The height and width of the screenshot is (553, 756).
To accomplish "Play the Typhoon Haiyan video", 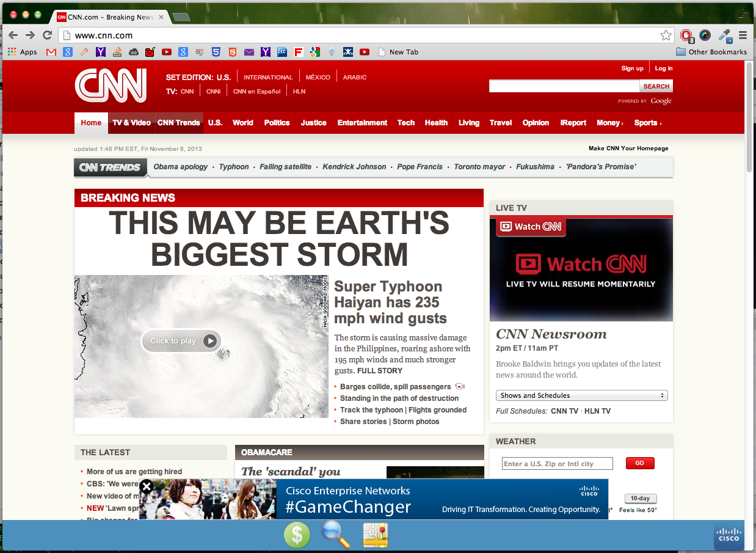I will tap(181, 341).
